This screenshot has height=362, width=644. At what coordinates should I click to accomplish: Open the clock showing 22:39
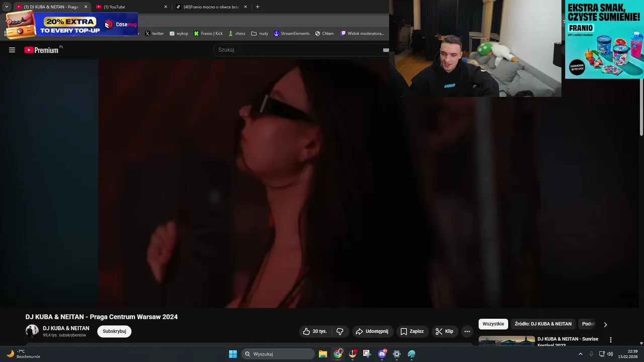[628, 354]
